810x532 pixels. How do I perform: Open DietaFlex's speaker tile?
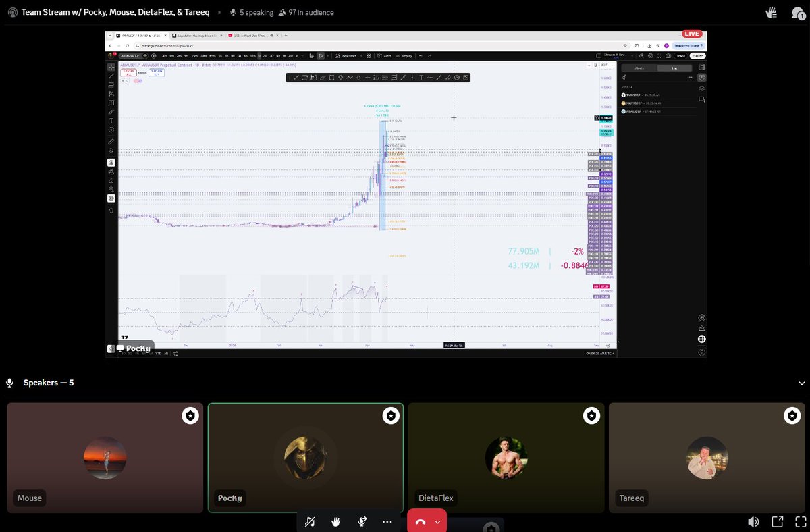[x=506, y=458]
